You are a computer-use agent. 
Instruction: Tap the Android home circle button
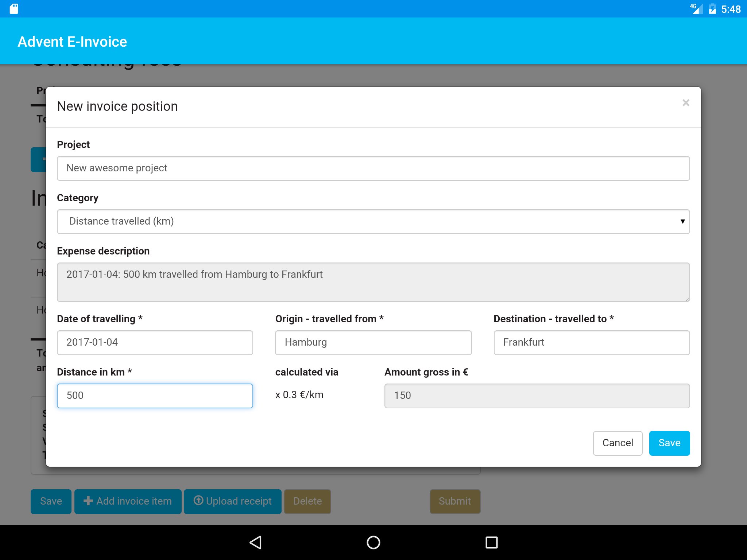373,542
